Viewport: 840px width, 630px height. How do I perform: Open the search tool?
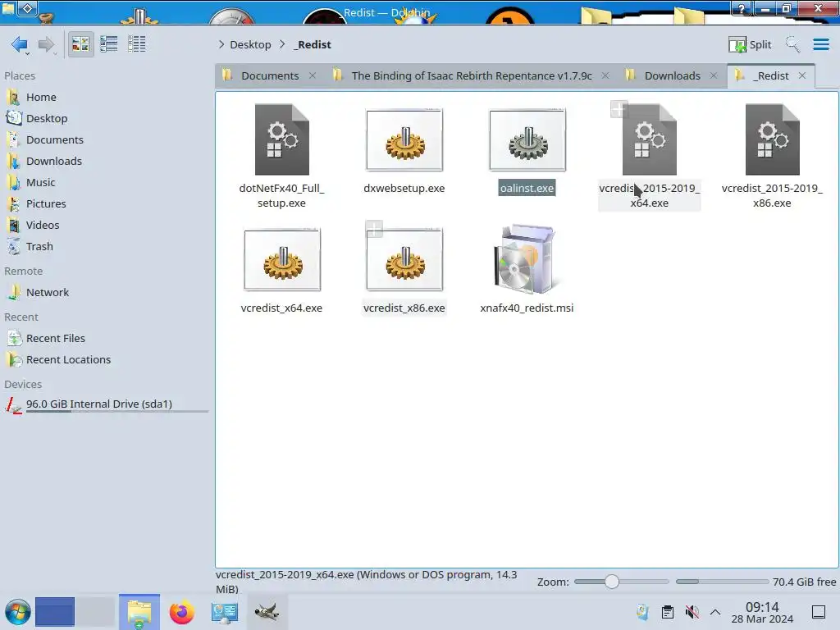792,44
